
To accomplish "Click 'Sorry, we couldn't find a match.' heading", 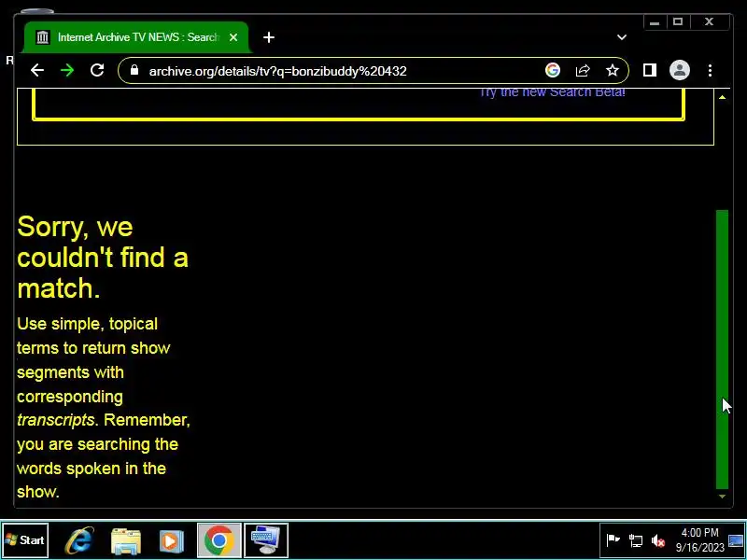I will click(103, 258).
